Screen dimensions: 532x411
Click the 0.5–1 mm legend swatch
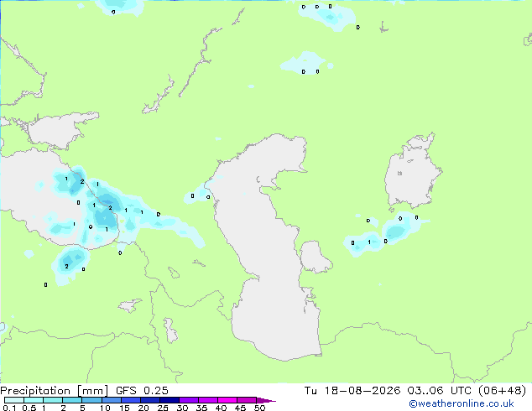[34, 400]
